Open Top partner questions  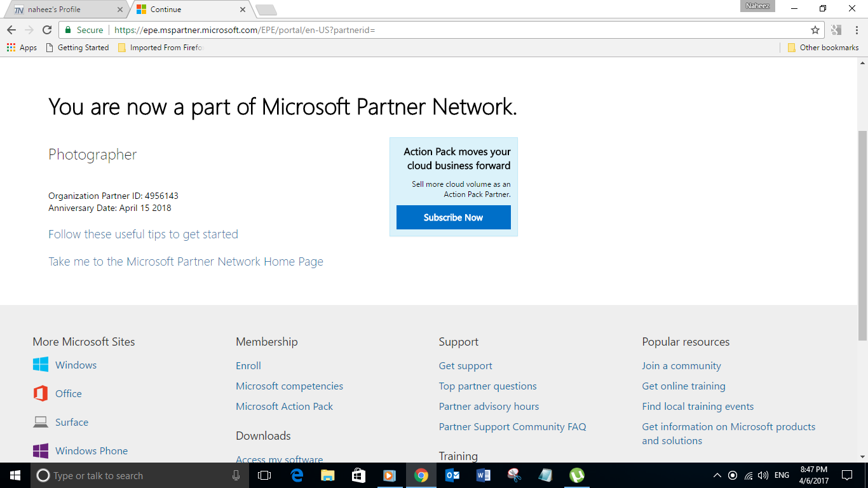(x=487, y=386)
